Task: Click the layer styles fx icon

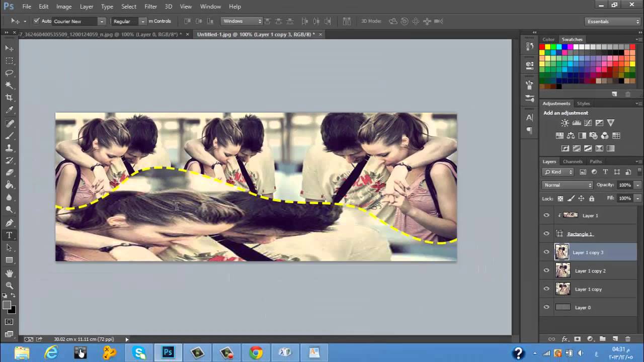Action: (x=565, y=339)
